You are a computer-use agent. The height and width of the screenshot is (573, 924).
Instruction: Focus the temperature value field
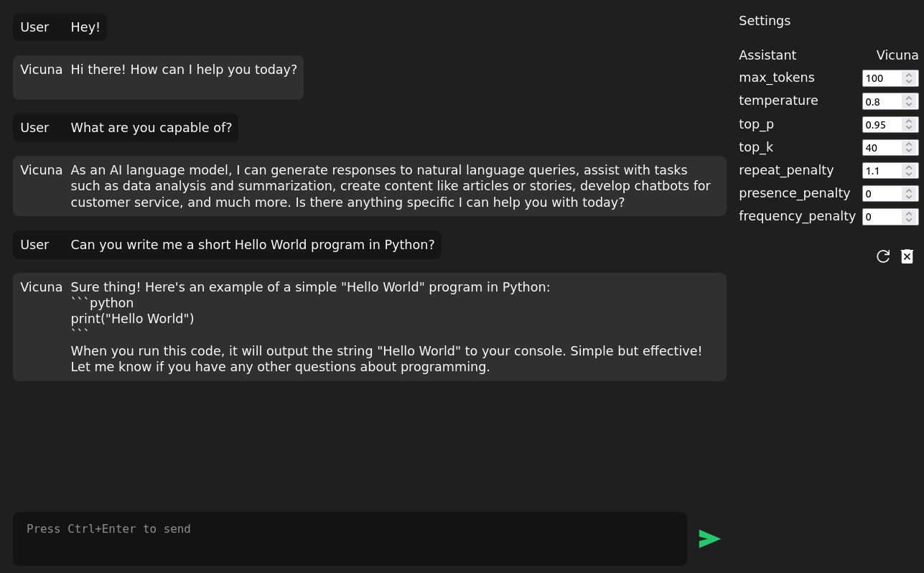(882, 101)
